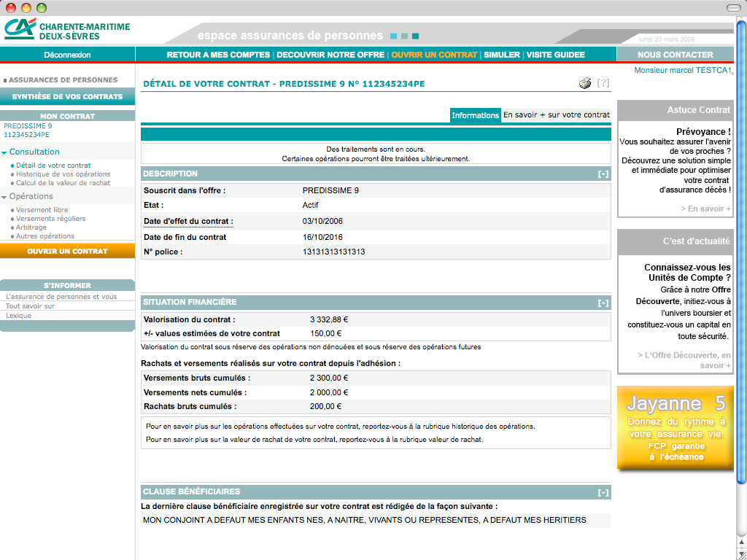
Task: Collapse the Clause Bénéficiaires section
Action: tap(603, 492)
